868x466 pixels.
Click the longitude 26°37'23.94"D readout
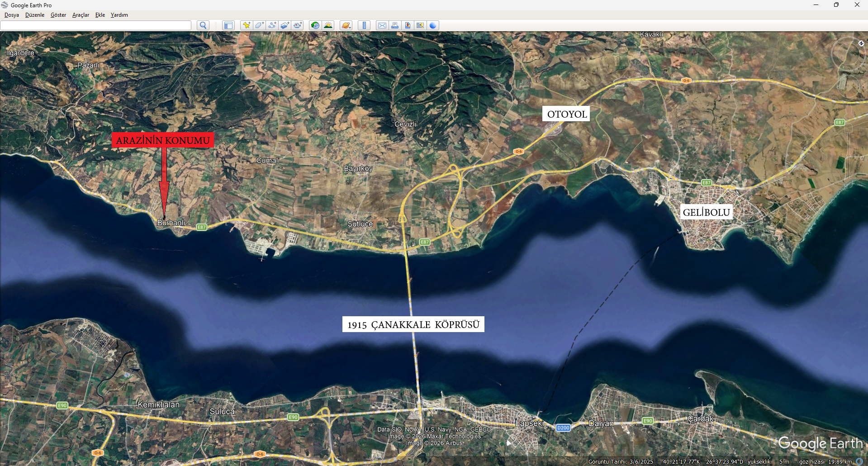pyautogui.click(x=725, y=462)
